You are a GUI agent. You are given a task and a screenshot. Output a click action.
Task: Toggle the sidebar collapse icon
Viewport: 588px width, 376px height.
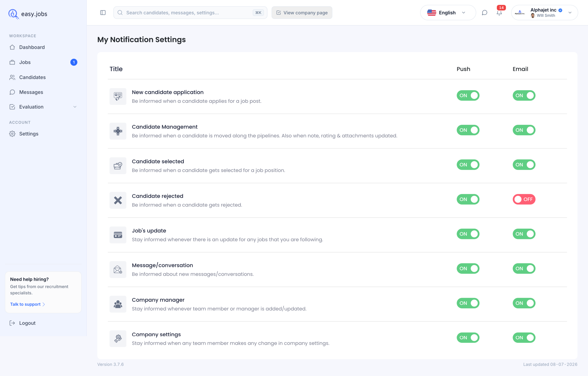[103, 13]
